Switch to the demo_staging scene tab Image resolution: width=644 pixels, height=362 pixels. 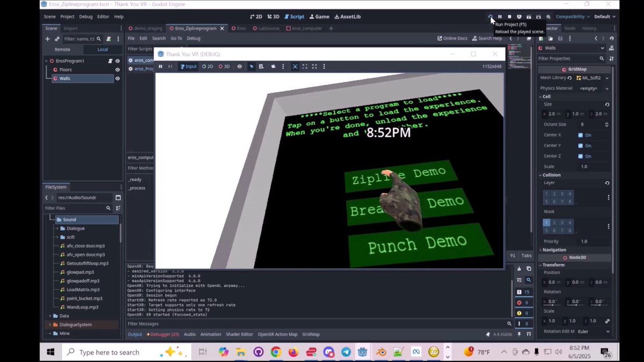(146, 28)
